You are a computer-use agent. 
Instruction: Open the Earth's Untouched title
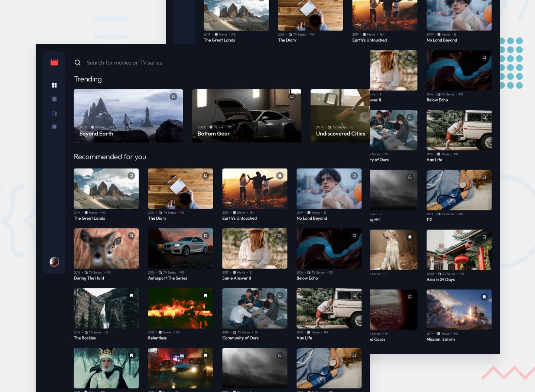tap(240, 218)
